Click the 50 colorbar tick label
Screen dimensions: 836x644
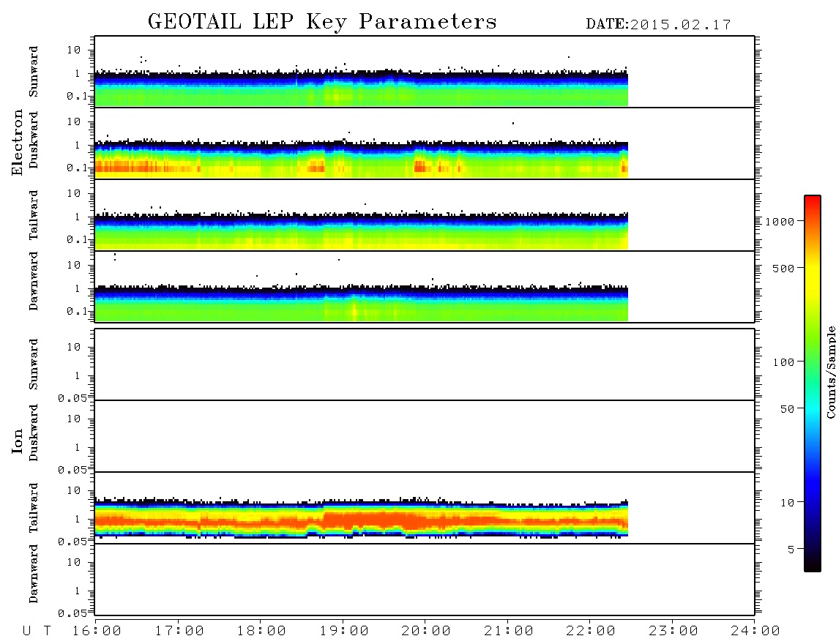787,409
